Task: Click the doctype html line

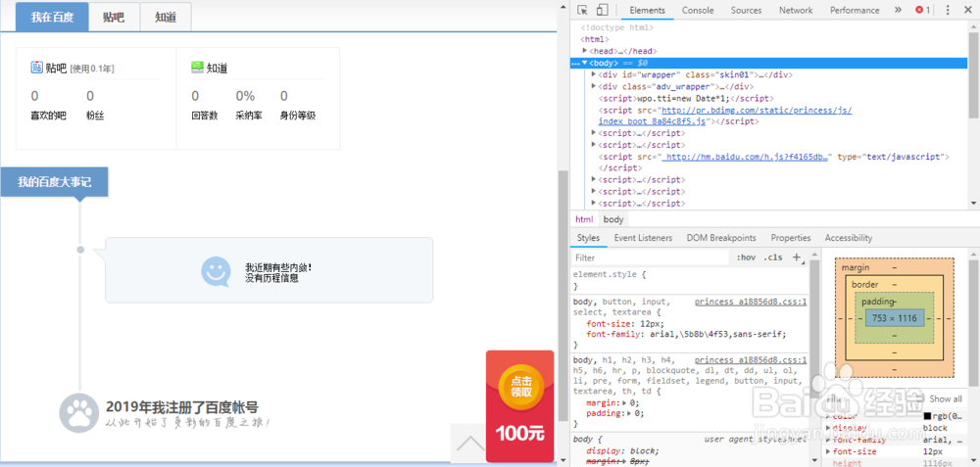Action: [x=617, y=27]
